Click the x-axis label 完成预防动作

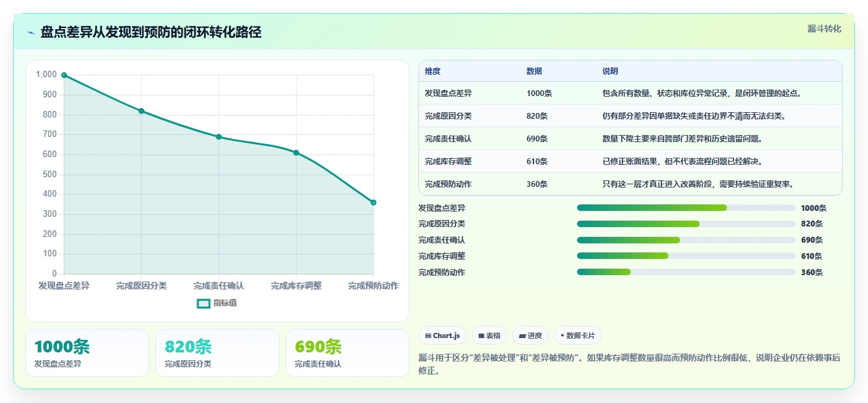coord(374,286)
